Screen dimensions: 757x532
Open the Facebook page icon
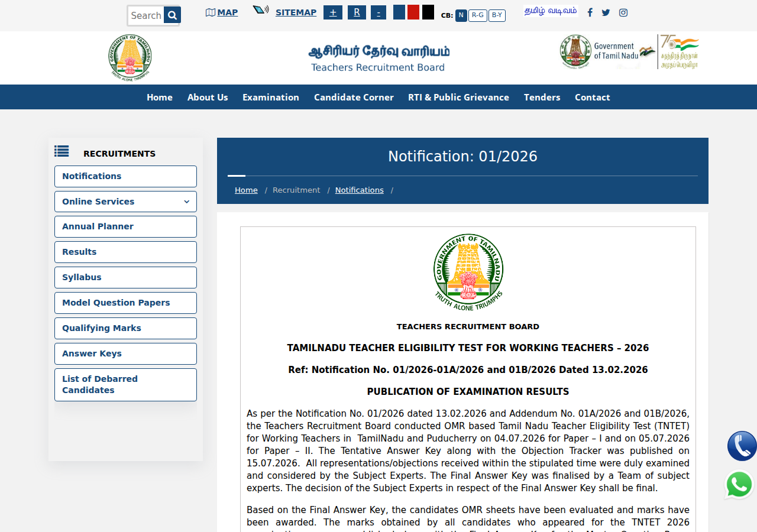pos(590,12)
